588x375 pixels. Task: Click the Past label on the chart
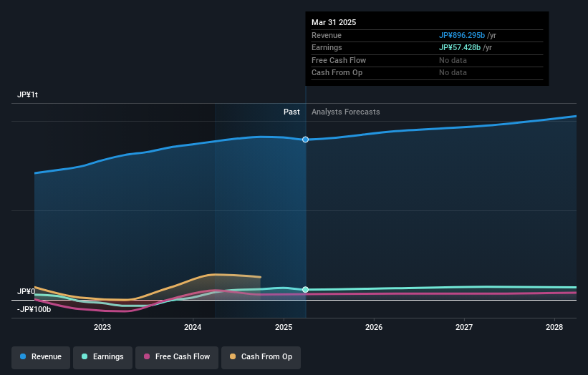291,112
